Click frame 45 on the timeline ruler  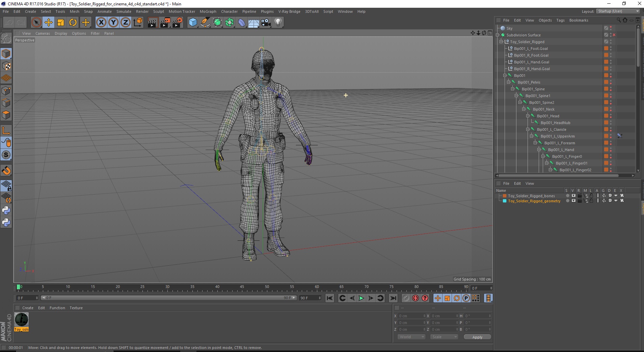tap(242, 287)
